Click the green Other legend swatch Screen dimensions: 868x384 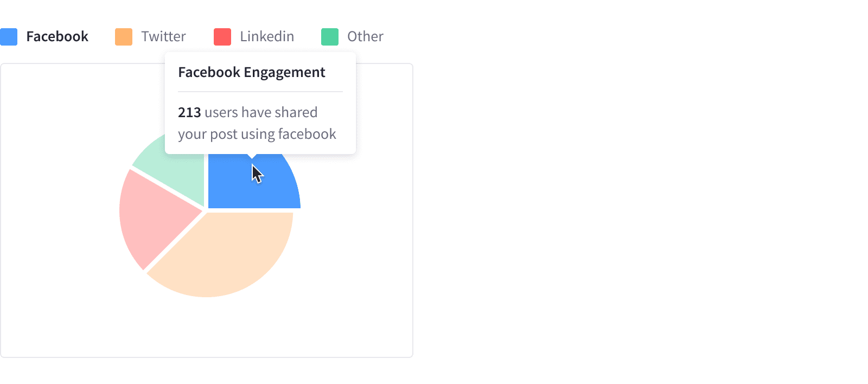(330, 37)
